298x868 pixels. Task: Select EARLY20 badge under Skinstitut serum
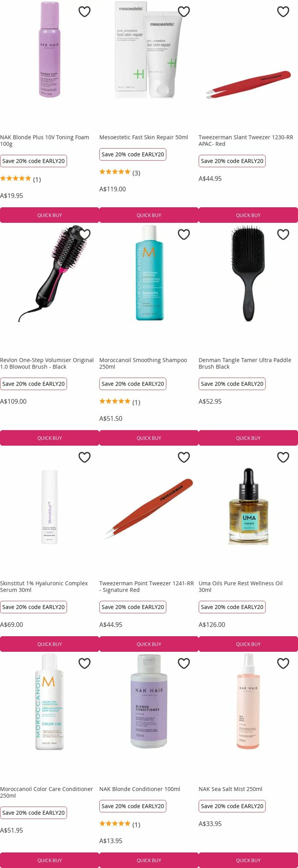click(33, 607)
